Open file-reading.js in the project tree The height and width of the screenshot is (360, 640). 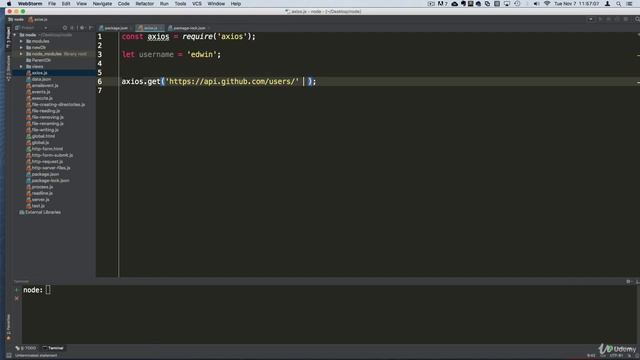pos(46,111)
